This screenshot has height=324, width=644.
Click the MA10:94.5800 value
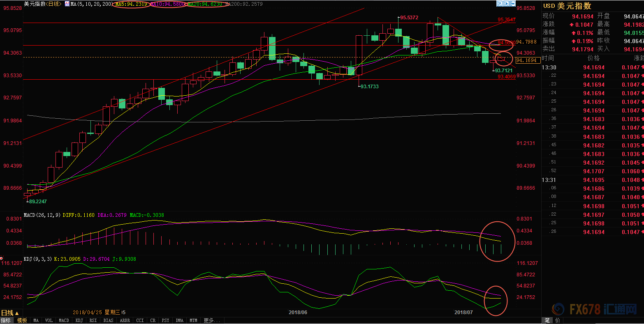(168, 4)
